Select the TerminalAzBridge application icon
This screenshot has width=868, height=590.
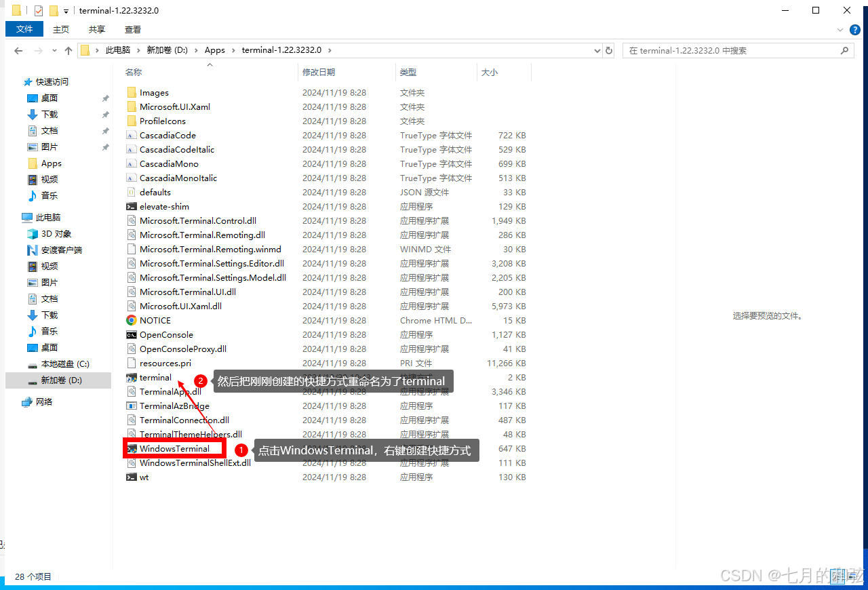coord(132,406)
